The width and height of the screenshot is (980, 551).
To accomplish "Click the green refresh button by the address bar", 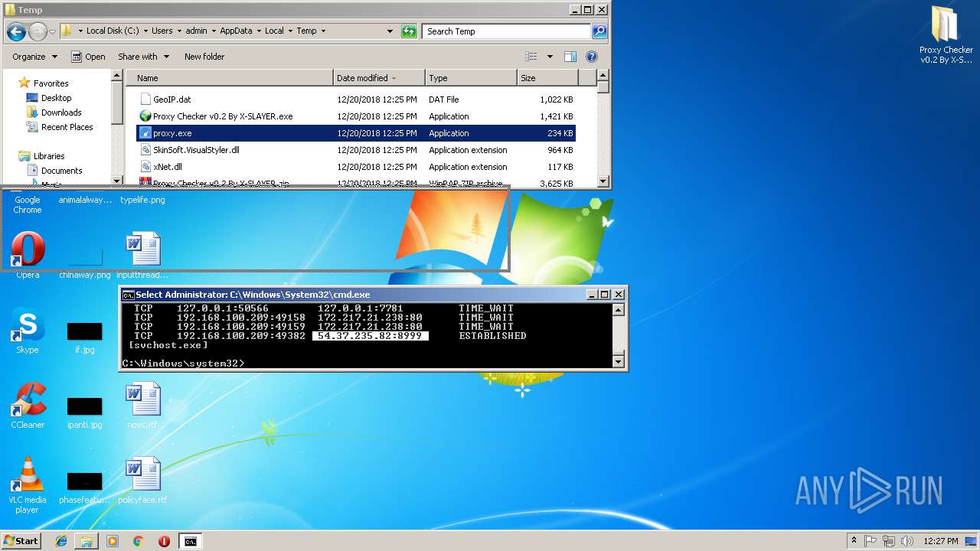I will tap(410, 31).
